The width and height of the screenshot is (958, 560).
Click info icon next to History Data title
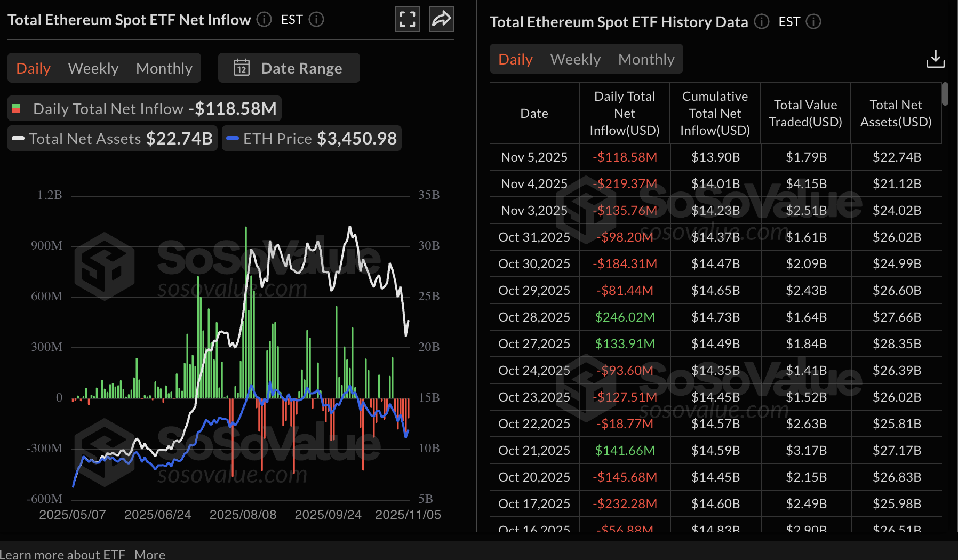762,22
